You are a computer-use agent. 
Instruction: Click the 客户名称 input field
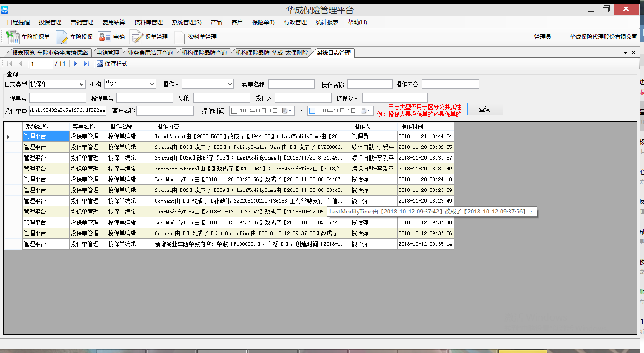pyautogui.click(x=165, y=110)
